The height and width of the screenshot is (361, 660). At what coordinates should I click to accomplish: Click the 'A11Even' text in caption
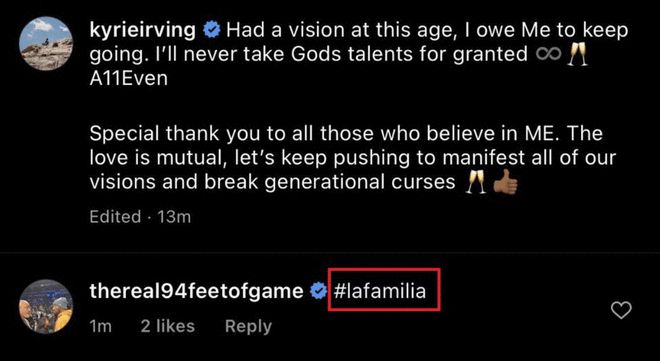(x=128, y=79)
